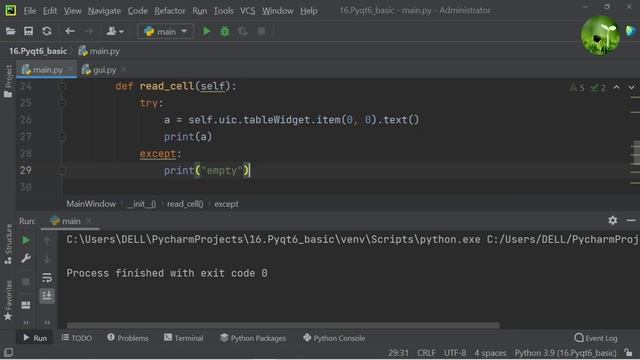The height and width of the screenshot is (360, 640).
Task: Move down the stack trace arrow
Action: (47, 259)
